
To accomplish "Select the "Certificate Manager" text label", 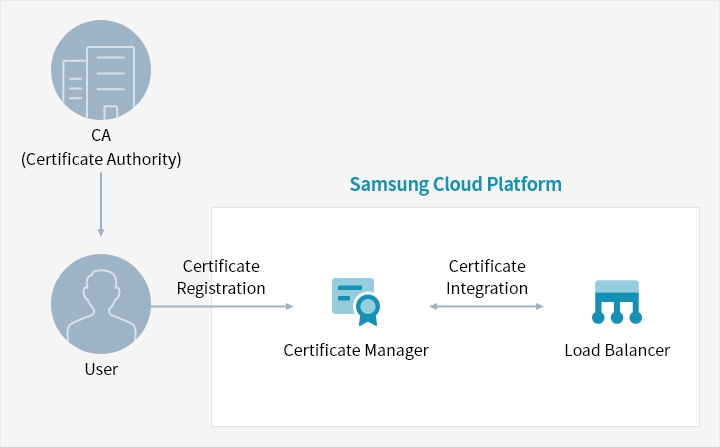I will pos(356,350).
